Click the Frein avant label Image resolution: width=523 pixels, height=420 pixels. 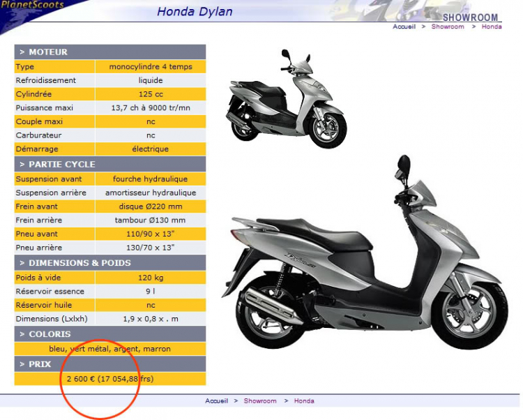point(37,207)
